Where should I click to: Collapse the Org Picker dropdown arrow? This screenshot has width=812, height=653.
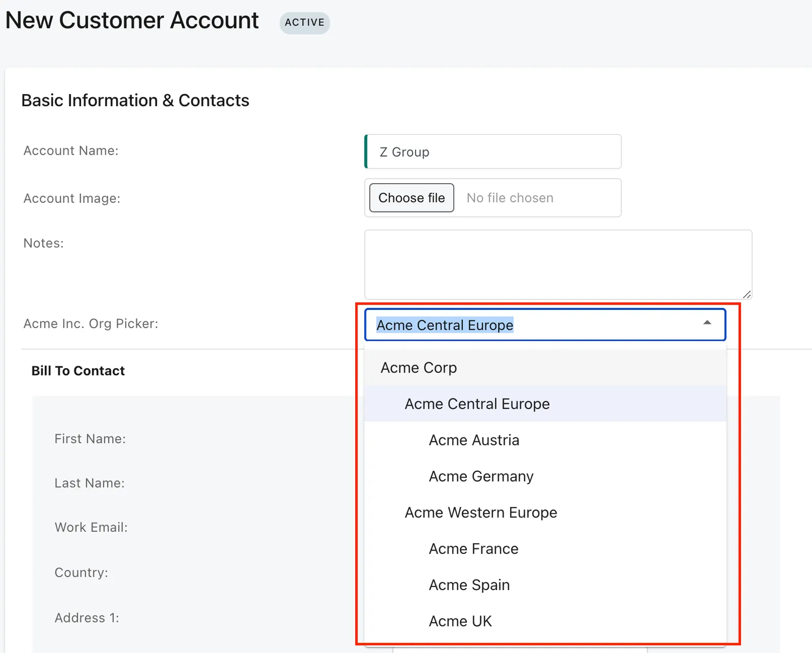coord(707,323)
